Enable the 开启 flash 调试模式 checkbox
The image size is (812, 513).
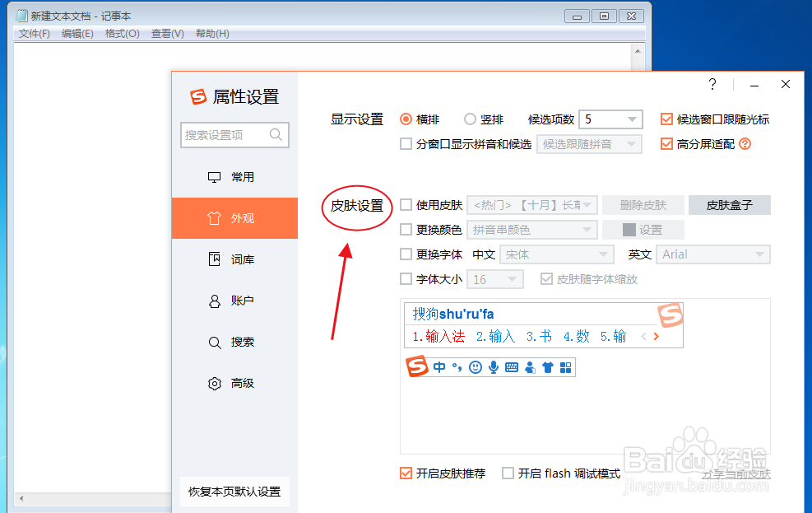pyautogui.click(x=508, y=473)
